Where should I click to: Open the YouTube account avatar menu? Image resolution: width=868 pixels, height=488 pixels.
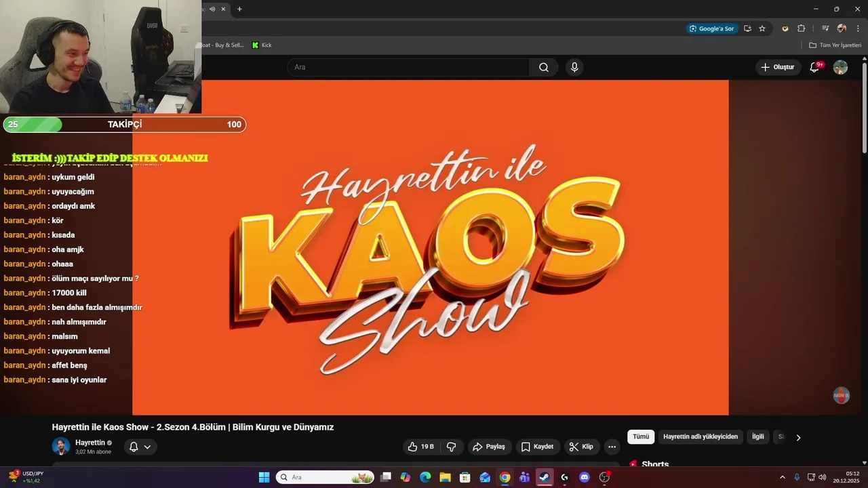[840, 67]
